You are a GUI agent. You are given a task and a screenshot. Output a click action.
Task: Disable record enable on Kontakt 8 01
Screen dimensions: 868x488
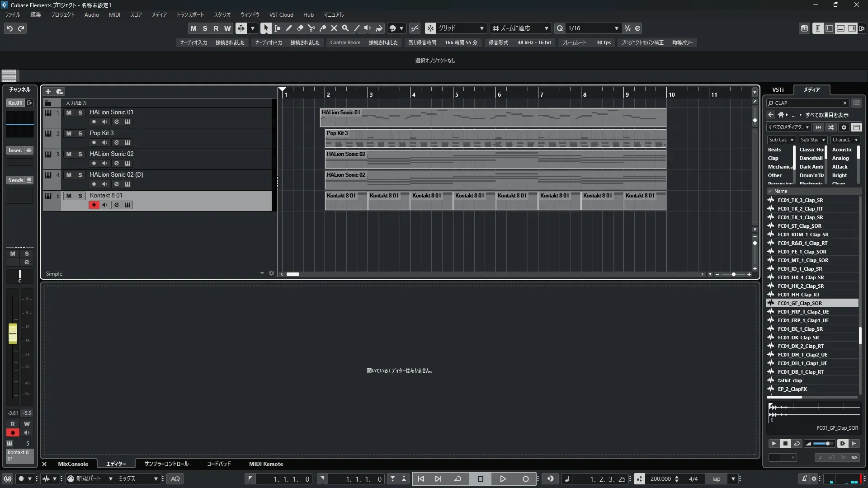coord(94,205)
